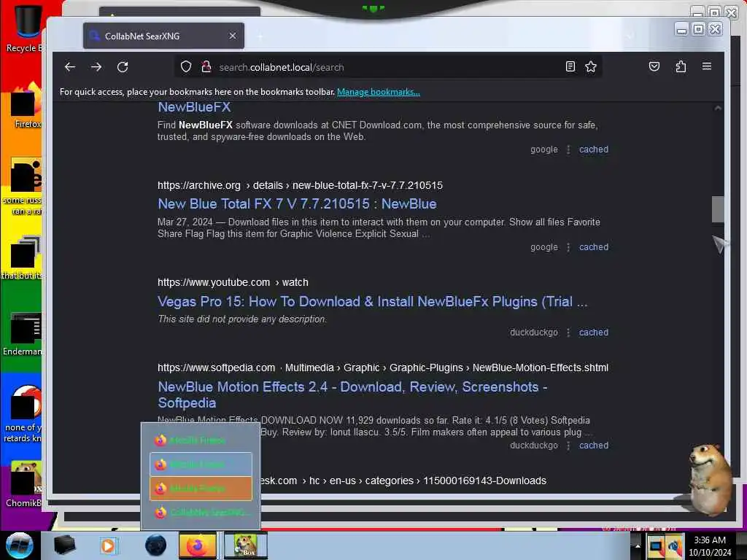Open the Firefox hamburger application menu

pos(706,66)
